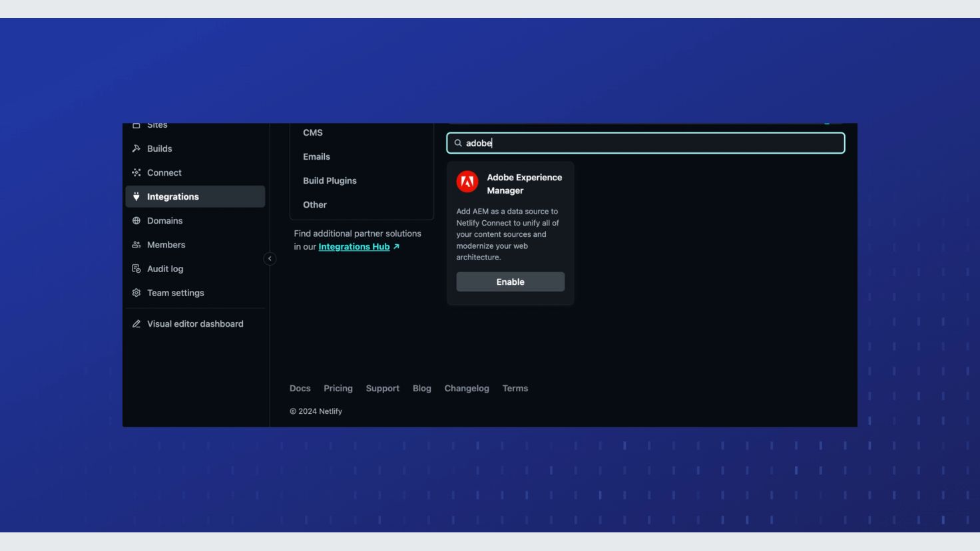Filter integrations by Emails category
980x551 pixels.
pos(316,156)
